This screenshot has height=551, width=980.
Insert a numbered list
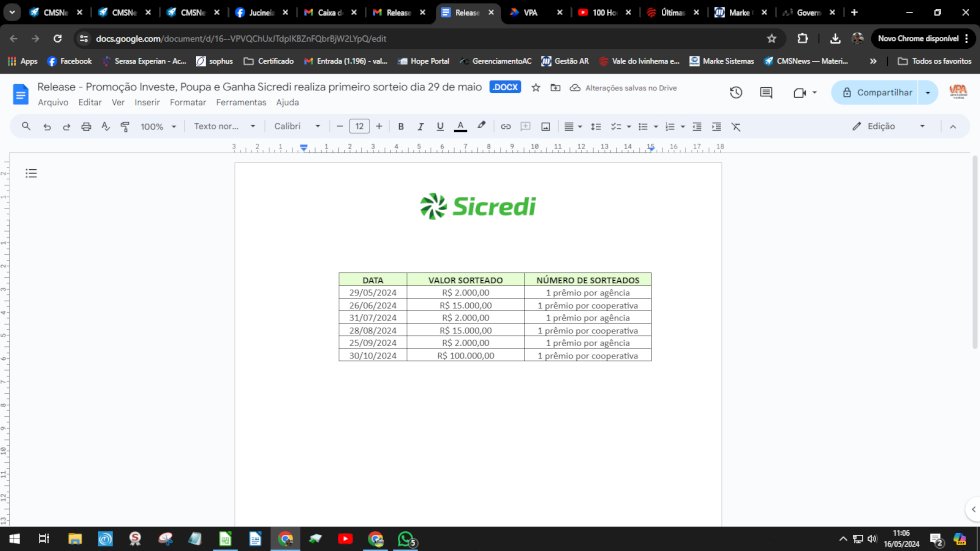(x=669, y=127)
